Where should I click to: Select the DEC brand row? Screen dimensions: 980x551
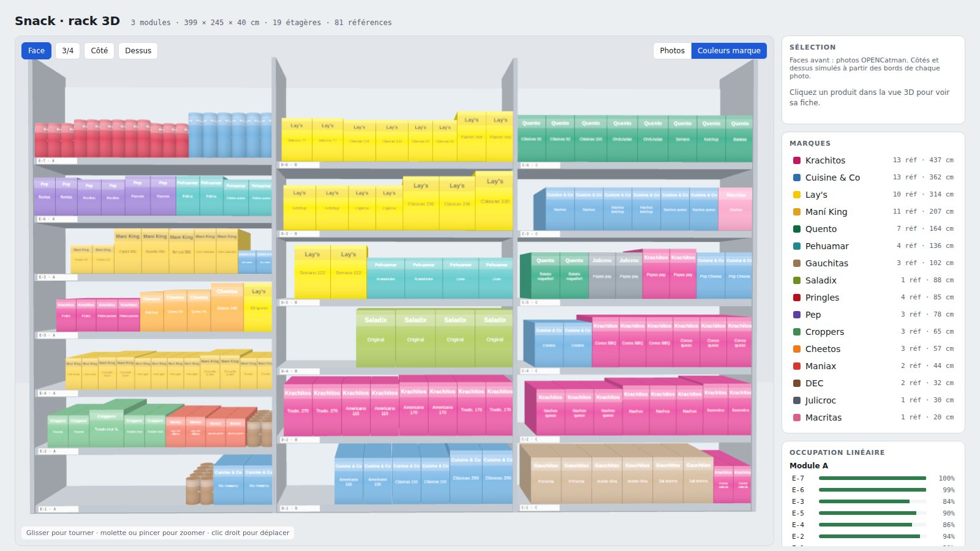(x=873, y=383)
